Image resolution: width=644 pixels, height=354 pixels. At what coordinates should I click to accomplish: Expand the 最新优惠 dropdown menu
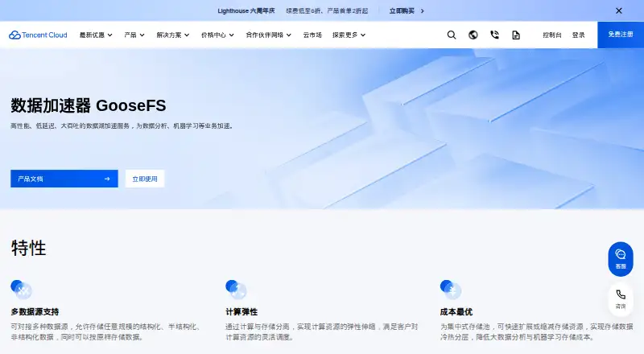96,35
